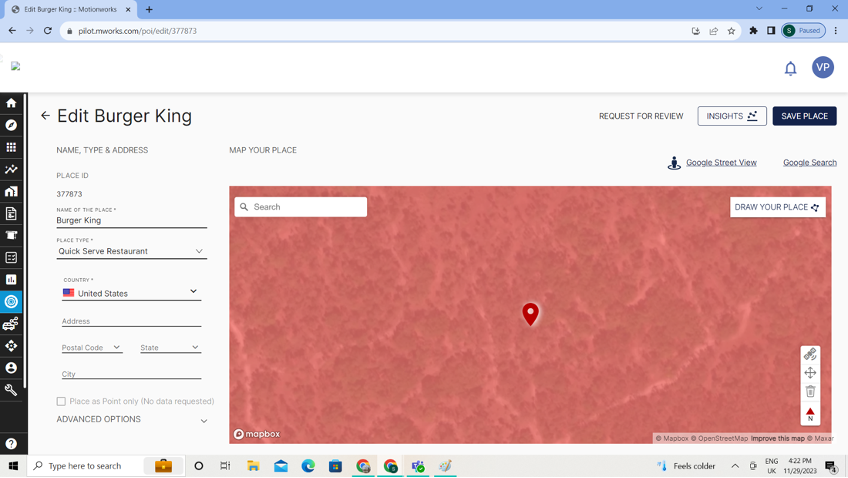Select the Edit Burger King browser tab
Screen dimensions: 848x478
pyautogui.click(x=70, y=9)
